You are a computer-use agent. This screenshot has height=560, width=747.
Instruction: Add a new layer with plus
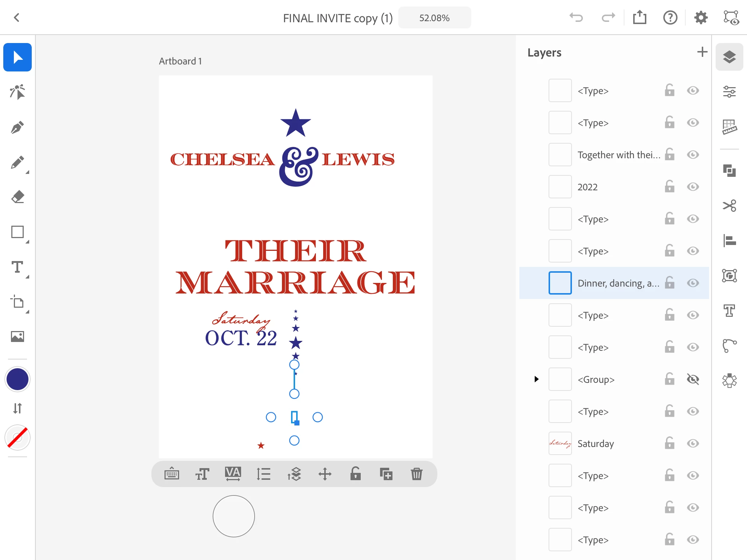pyautogui.click(x=702, y=52)
